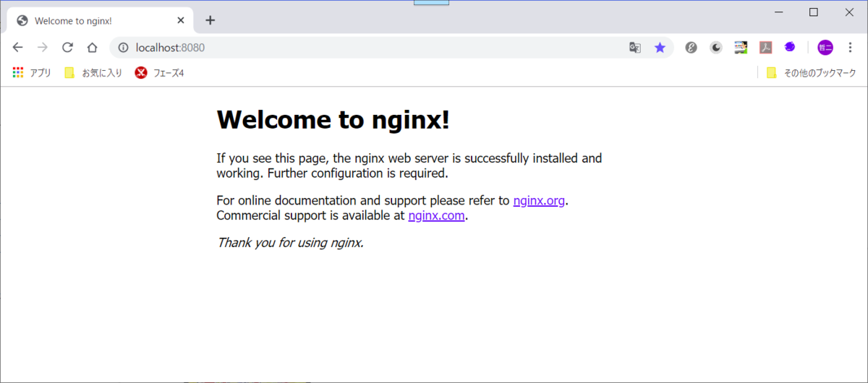This screenshot has width=868, height=383.
Task: Minimize the Chrome window
Action: point(779,12)
